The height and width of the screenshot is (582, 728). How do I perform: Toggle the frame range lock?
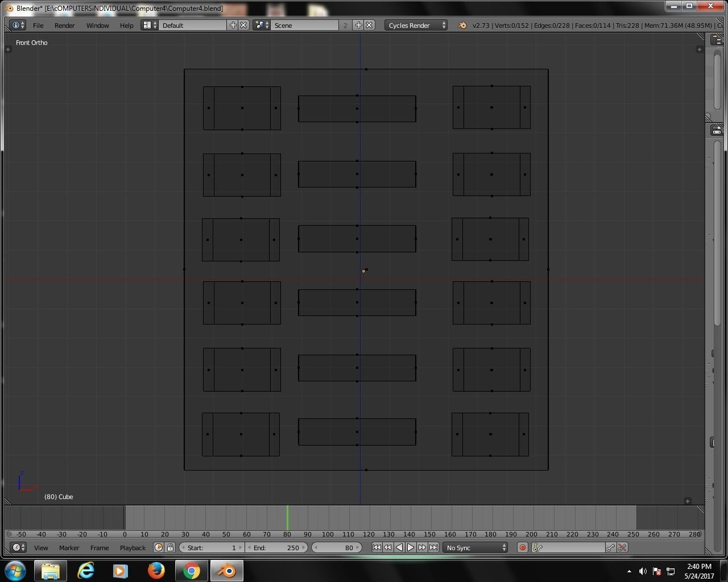[170, 547]
